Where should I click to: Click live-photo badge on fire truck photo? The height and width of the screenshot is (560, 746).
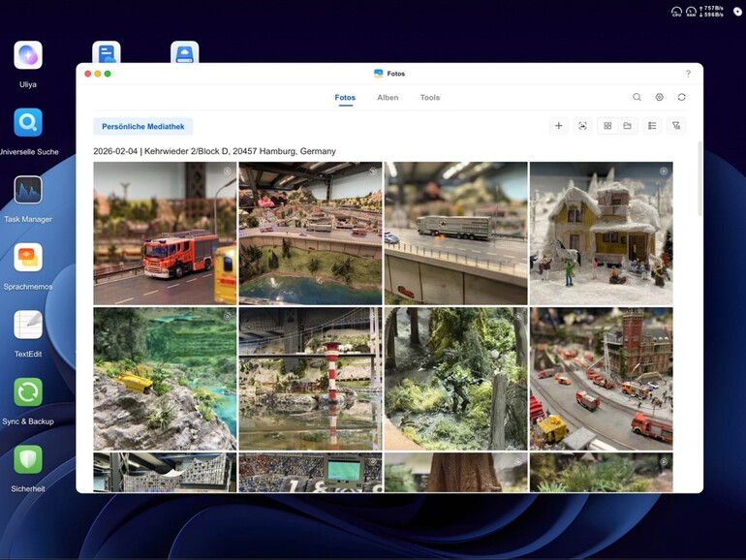pyautogui.click(x=228, y=171)
